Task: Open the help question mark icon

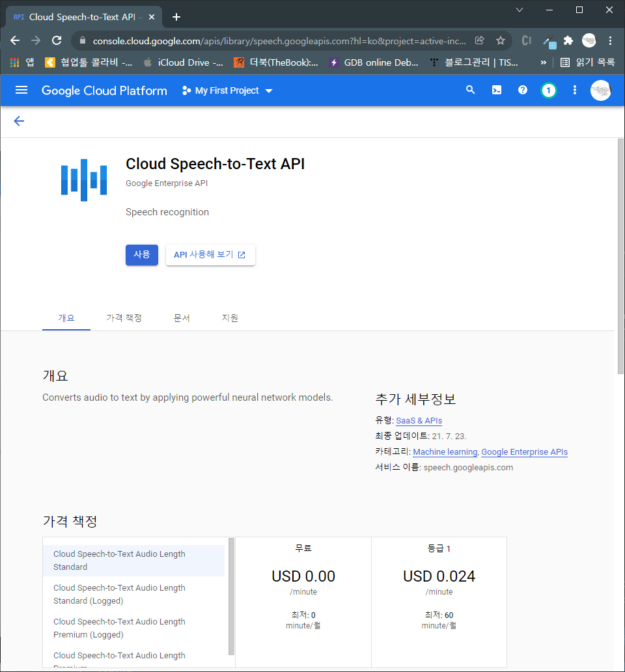Action: [x=523, y=90]
